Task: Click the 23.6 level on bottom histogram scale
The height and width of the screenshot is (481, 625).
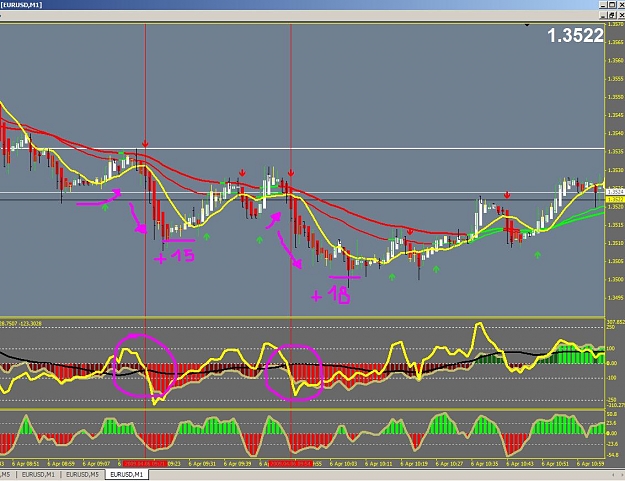Action: [x=612, y=423]
